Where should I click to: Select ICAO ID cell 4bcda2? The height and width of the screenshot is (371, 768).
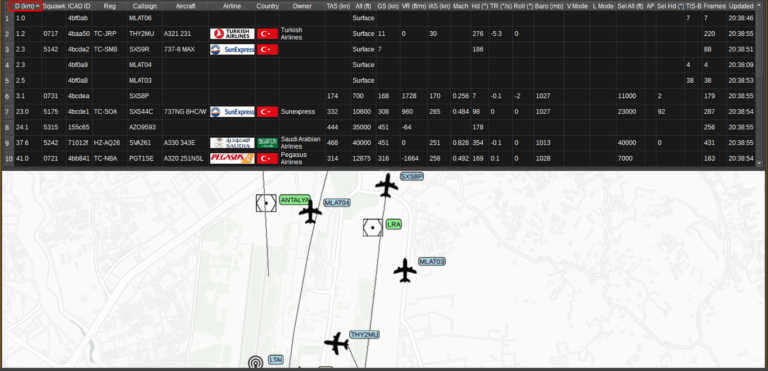click(79, 49)
